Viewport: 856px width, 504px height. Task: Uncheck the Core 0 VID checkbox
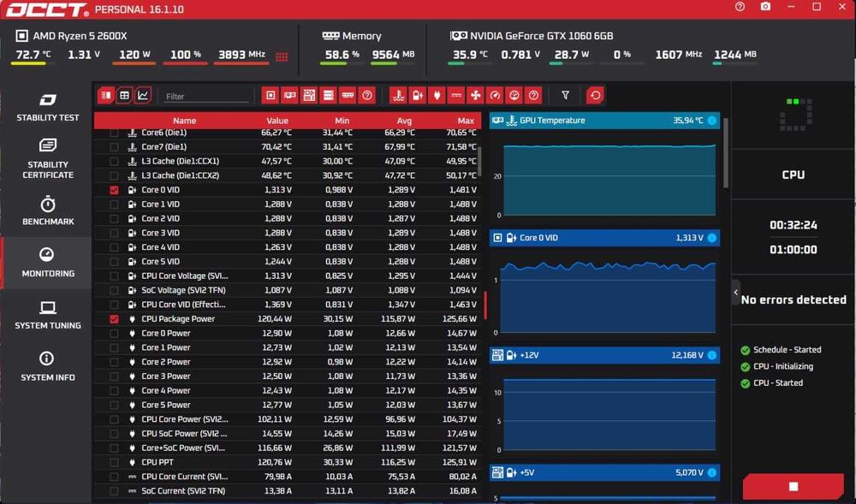114,190
